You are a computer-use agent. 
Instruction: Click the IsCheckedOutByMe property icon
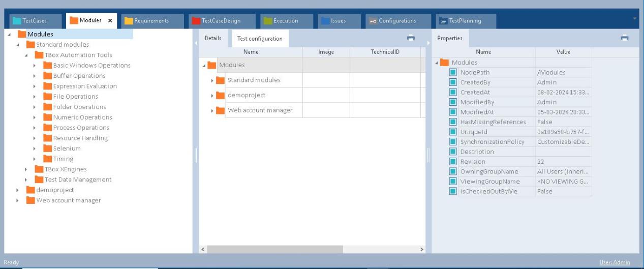click(453, 191)
